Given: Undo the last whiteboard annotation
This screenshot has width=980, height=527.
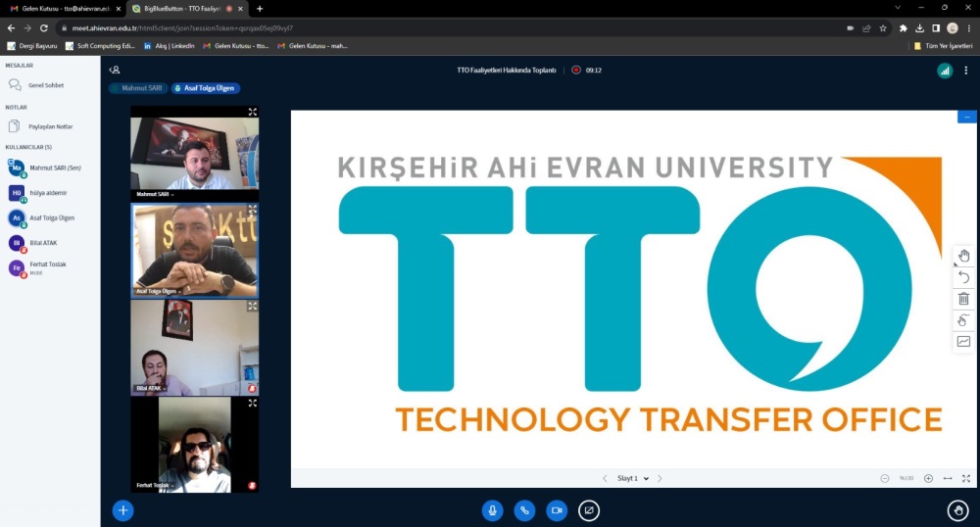Looking at the screenshot, I should pyautogui.click(x=963, y=277).
